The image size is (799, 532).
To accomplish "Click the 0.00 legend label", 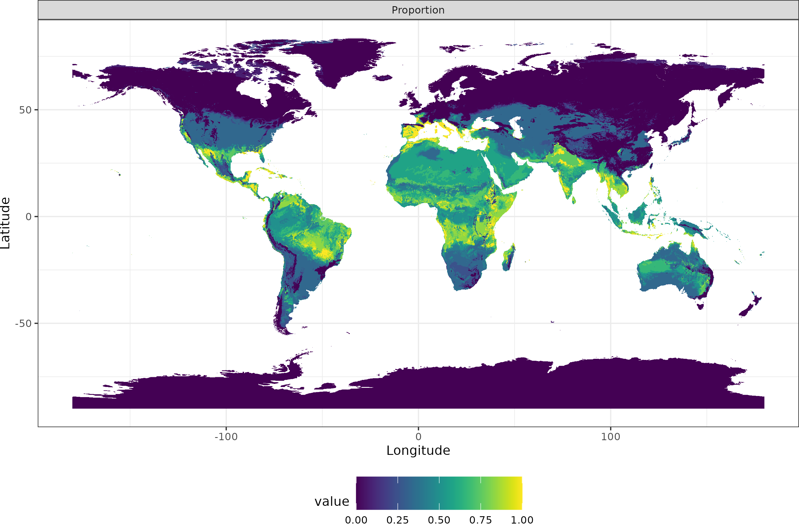I will (356, 520).
